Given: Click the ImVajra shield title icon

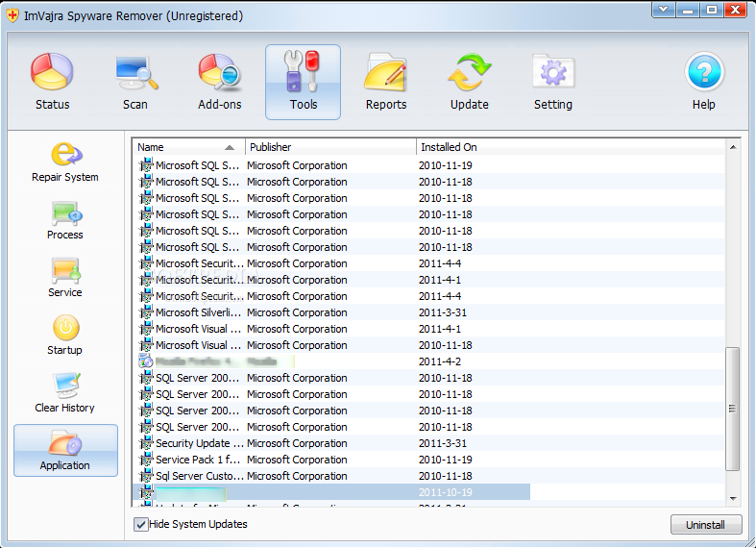Looking at the screenshot, I should (13, 15).
